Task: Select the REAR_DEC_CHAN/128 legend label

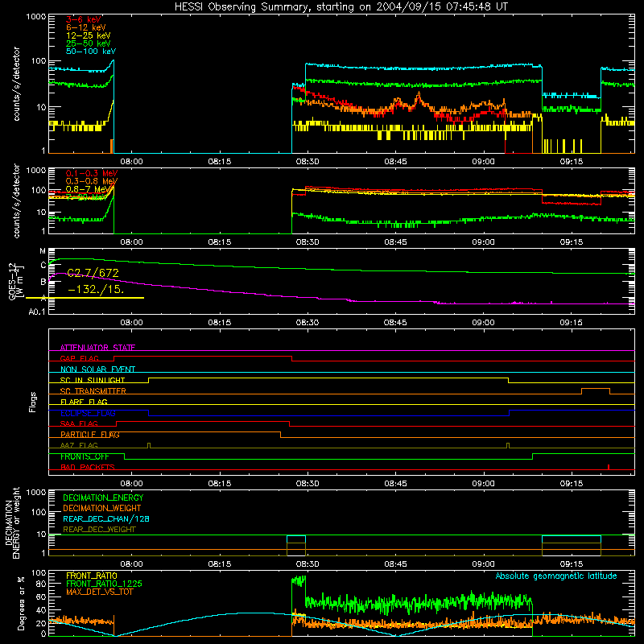Action: click(x=106, y=518)
